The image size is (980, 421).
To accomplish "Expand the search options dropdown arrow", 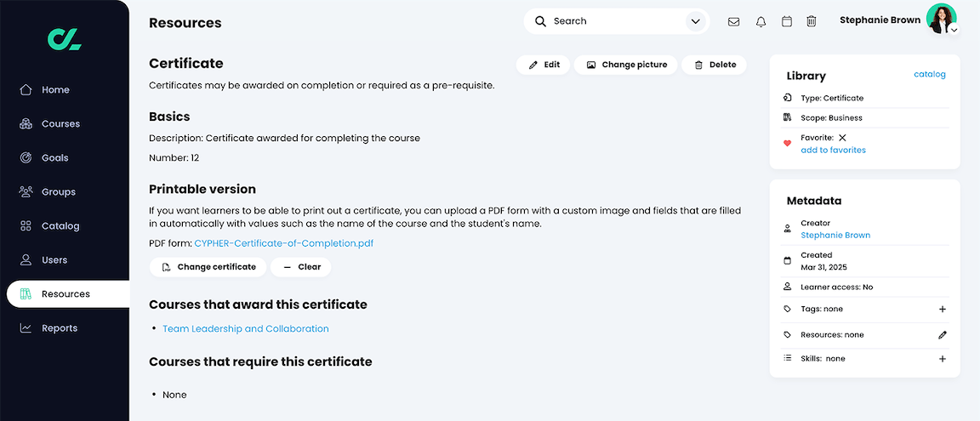I will [695, 21].
